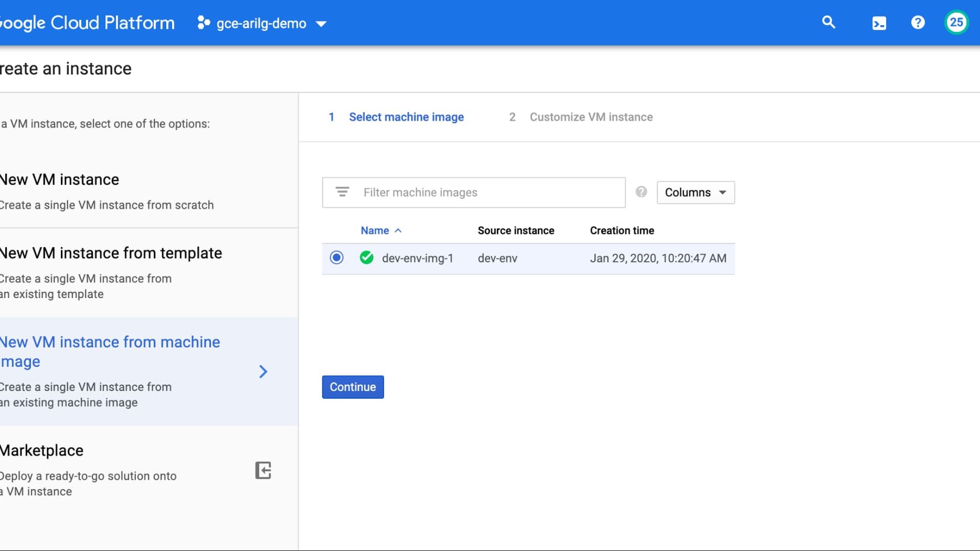Click dev-env-img-1 name cell
Screen dimensions: 980x551
pos(417,258)
